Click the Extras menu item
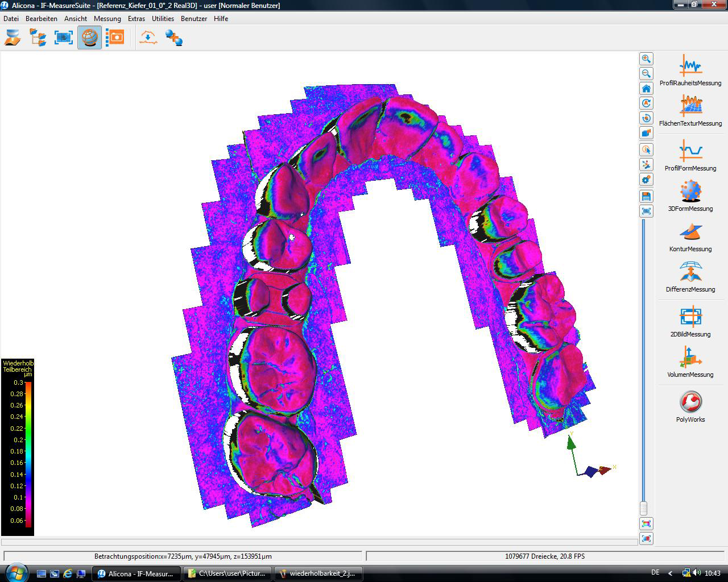 click(x=136, y=18)
